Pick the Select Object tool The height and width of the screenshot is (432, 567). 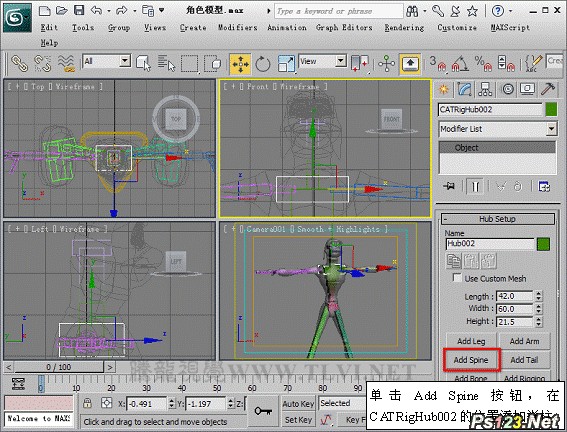point(144,63)
